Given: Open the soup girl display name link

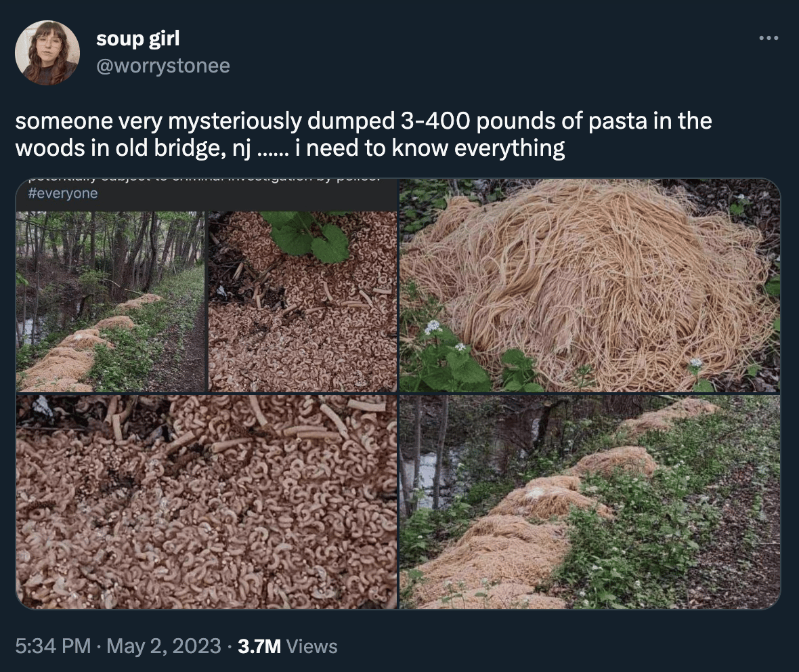Looking at the screenshot, I should pos(137,39).
